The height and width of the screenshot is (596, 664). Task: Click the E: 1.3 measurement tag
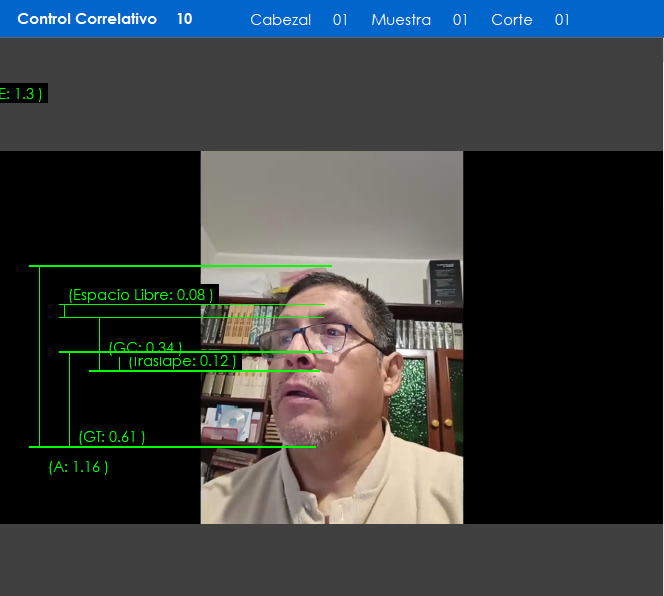[22, 93]
